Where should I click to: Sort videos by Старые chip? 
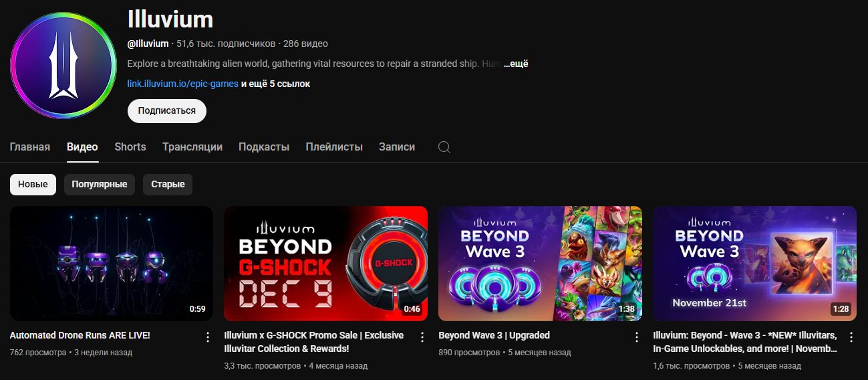point(168,185)
